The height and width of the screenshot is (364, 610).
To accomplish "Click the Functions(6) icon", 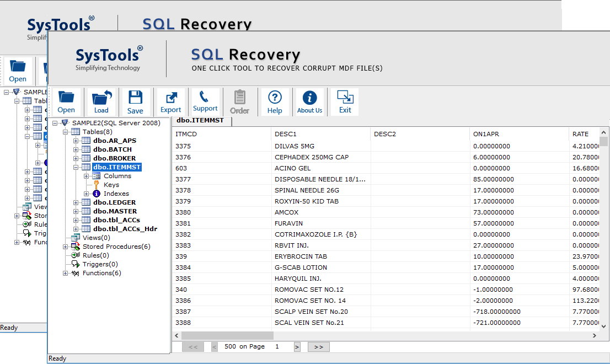I will coord(76,274).
